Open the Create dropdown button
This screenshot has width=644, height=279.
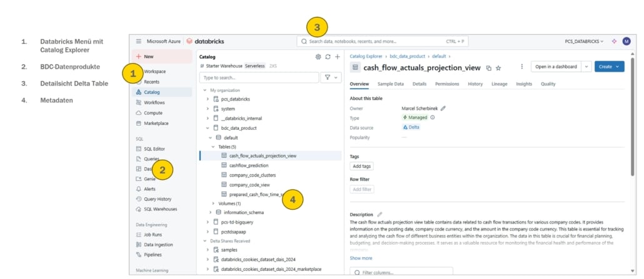[x=609, y=67]
